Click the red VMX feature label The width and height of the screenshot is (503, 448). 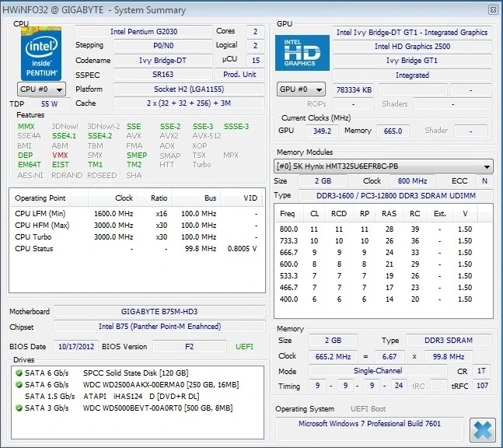click(x=60, y=156)
